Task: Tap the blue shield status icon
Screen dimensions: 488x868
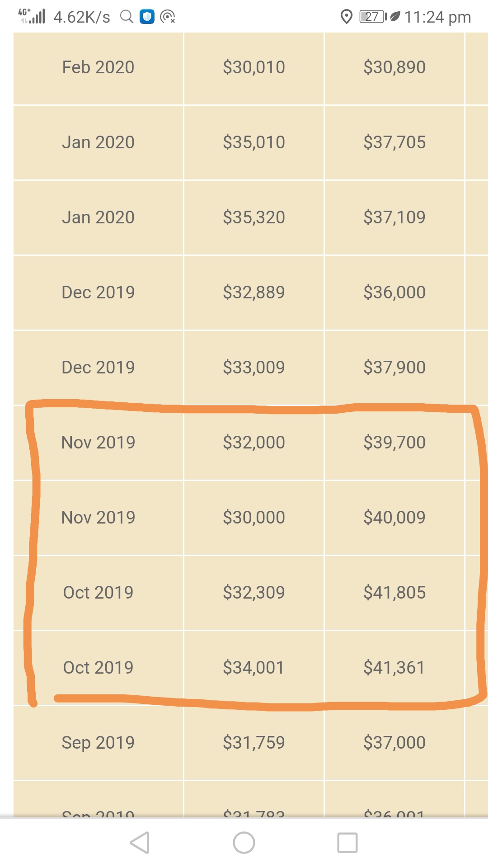Action: point(147,17)
